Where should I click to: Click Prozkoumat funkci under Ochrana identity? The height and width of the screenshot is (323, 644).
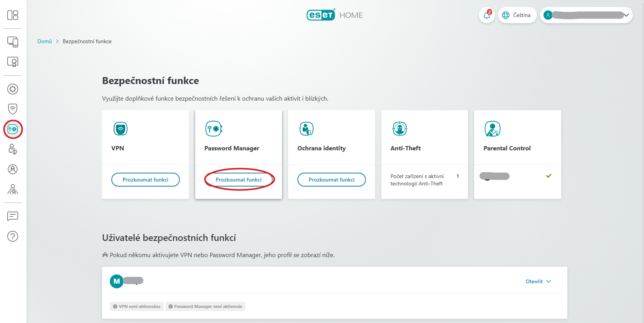pos(332,180)
